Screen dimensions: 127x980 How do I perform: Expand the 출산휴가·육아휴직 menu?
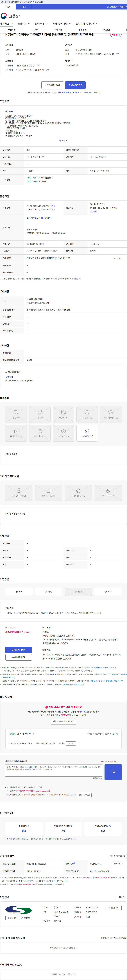click(87, 24)
